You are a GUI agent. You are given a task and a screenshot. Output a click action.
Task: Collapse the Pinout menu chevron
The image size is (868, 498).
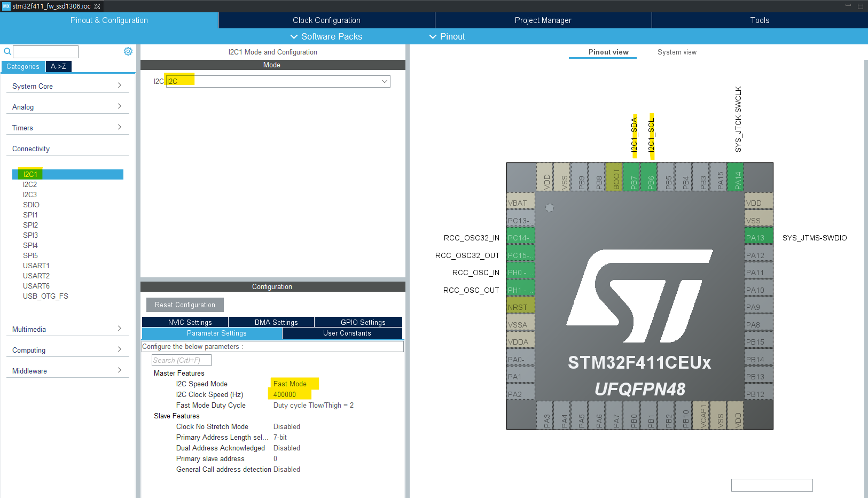(433, 36)
